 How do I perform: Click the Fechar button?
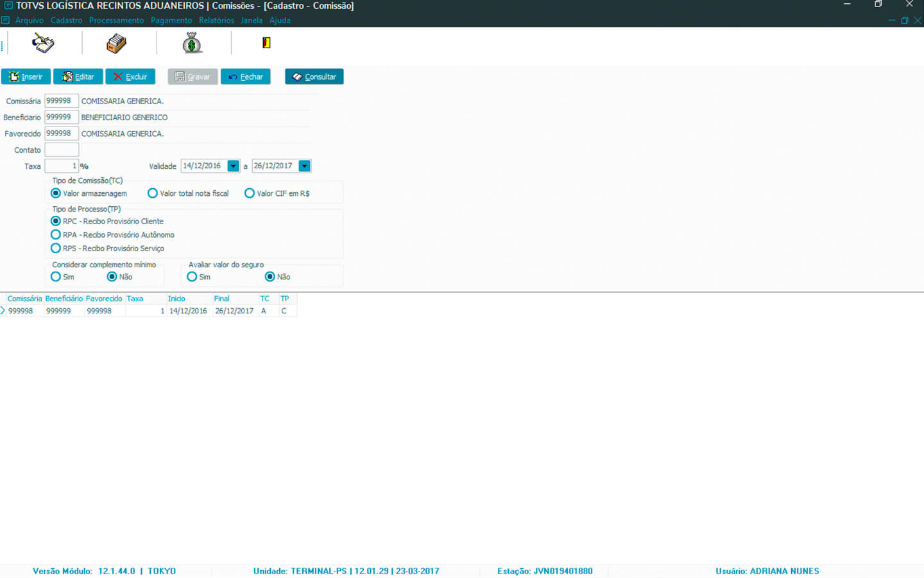(x=246, y=77)
